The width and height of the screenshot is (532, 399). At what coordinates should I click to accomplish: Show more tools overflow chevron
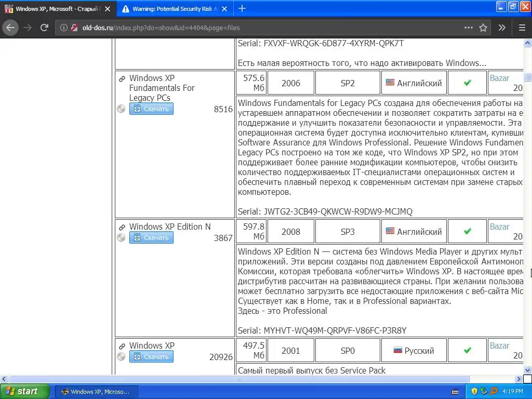click(502, 28)
